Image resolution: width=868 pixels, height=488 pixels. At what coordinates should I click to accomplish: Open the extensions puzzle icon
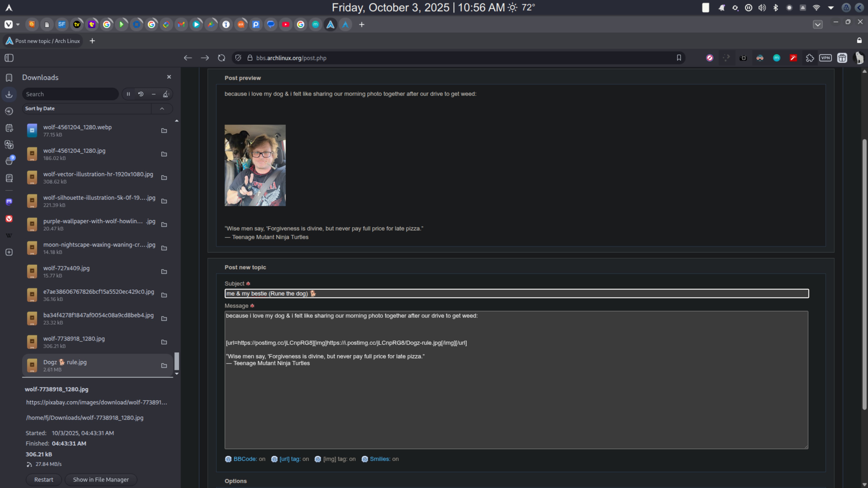click(x=810, y=58)
